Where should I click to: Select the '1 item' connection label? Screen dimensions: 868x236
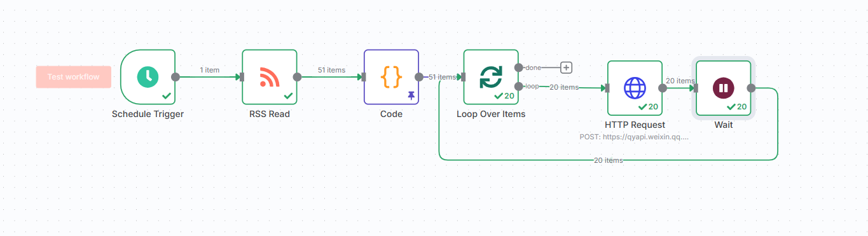click(209, 70)
